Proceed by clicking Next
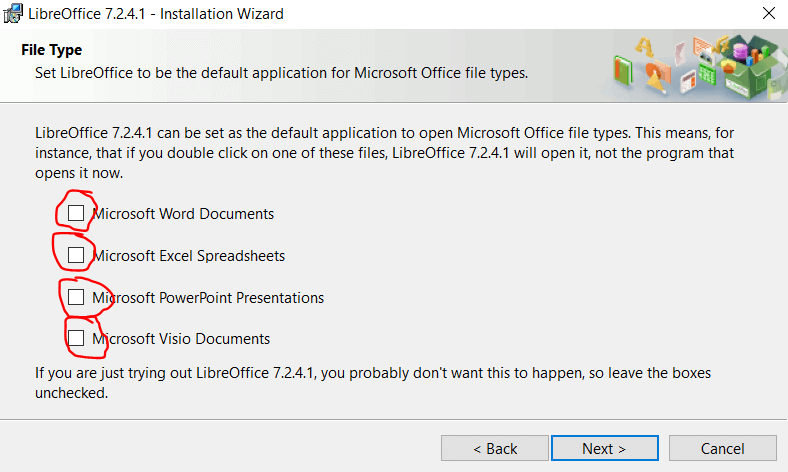This screenshot has width=788, height=472. (x=604, y=448)
